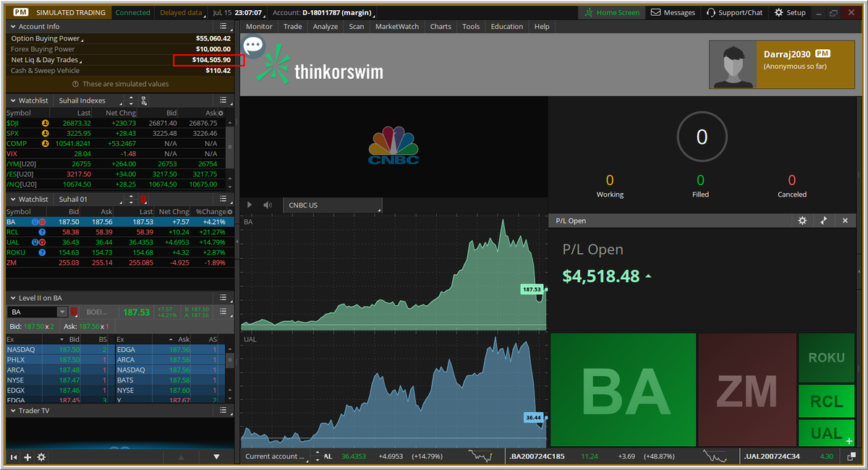Add gadget with plus icon in sidebar footer
868x470 pixels.
pos(27,457)
